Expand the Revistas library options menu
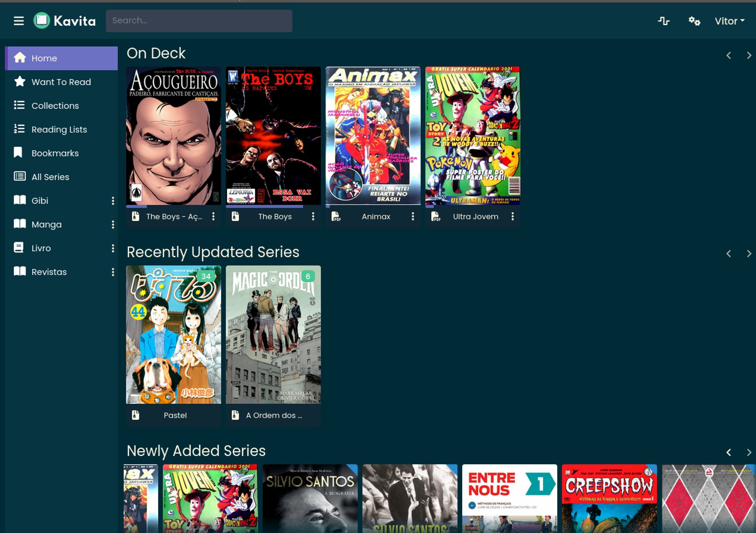 [x=114, y=272]
